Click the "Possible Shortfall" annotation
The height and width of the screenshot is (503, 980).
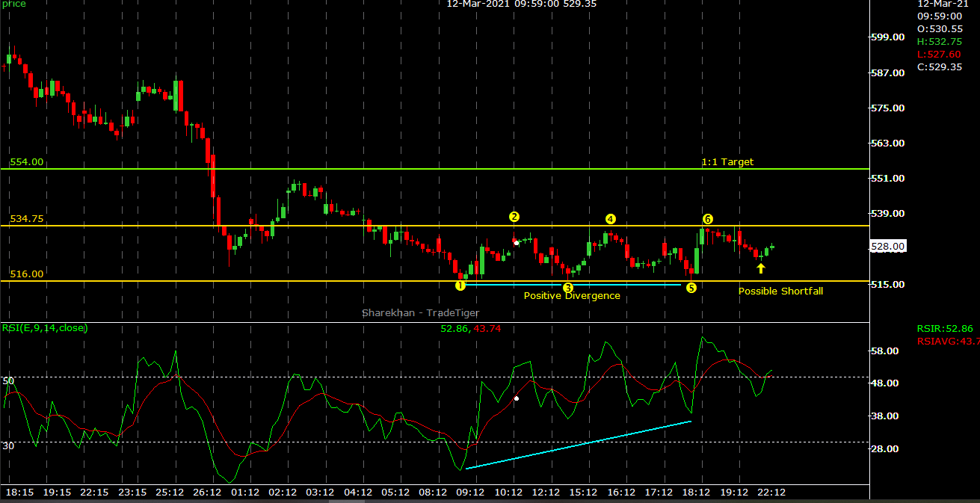tap(780, 291)
